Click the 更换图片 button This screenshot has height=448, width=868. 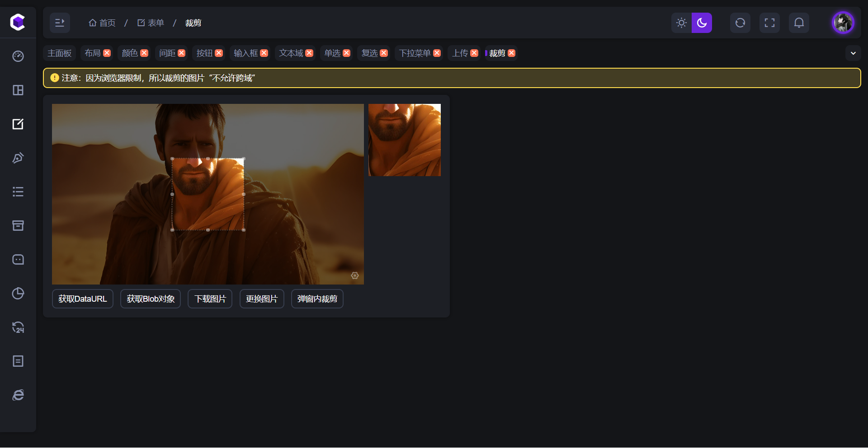tap(262, 299)
